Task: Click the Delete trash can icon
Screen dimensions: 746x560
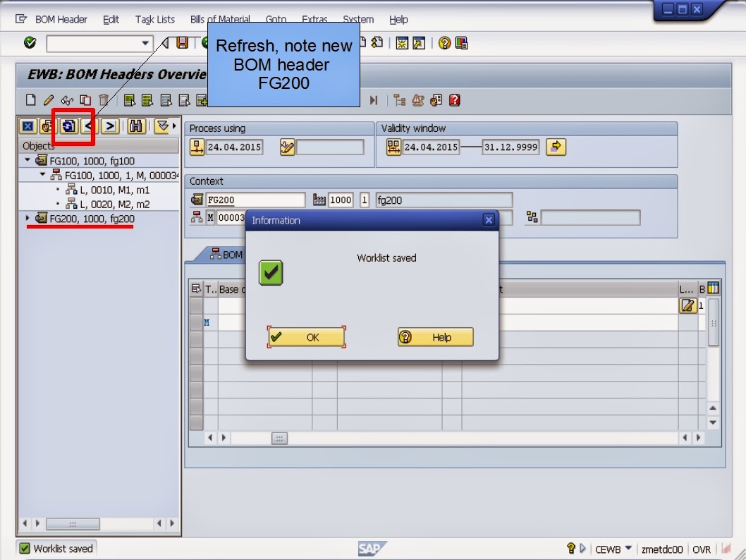Action: coord(104,100)
